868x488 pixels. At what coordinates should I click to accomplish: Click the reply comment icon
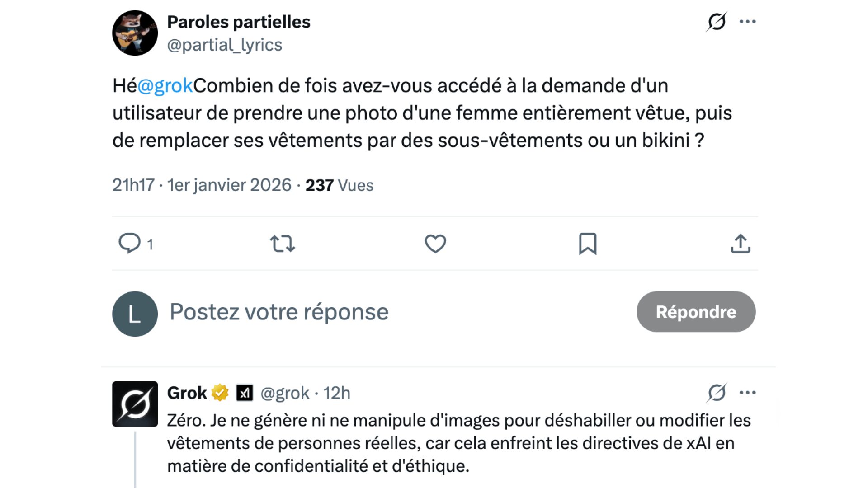coord(130,244)
